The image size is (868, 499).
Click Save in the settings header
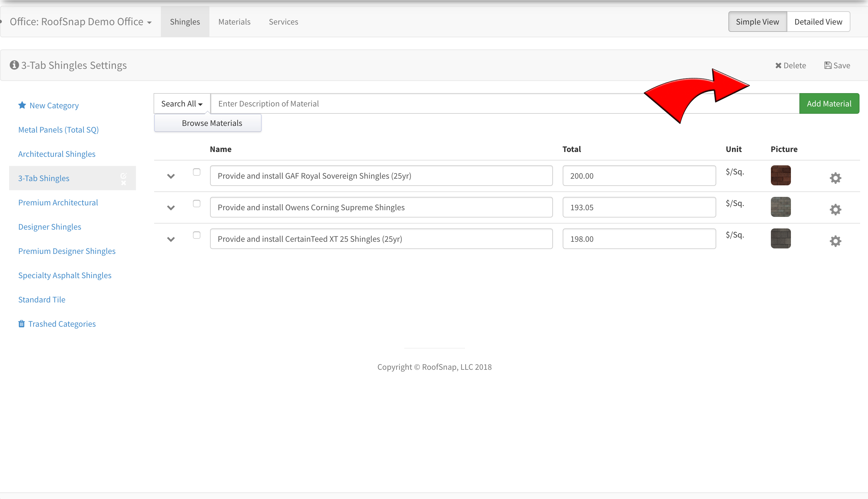pos(837,66)
